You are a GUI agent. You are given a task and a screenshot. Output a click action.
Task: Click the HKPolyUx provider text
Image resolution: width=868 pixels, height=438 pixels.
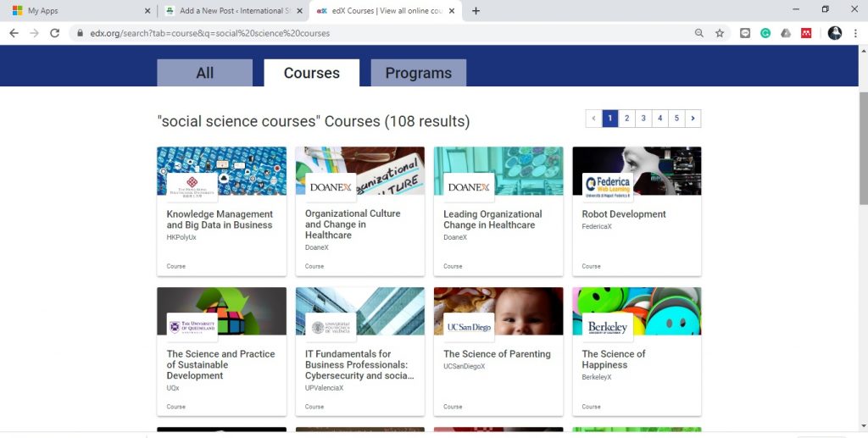coord(181,237)
